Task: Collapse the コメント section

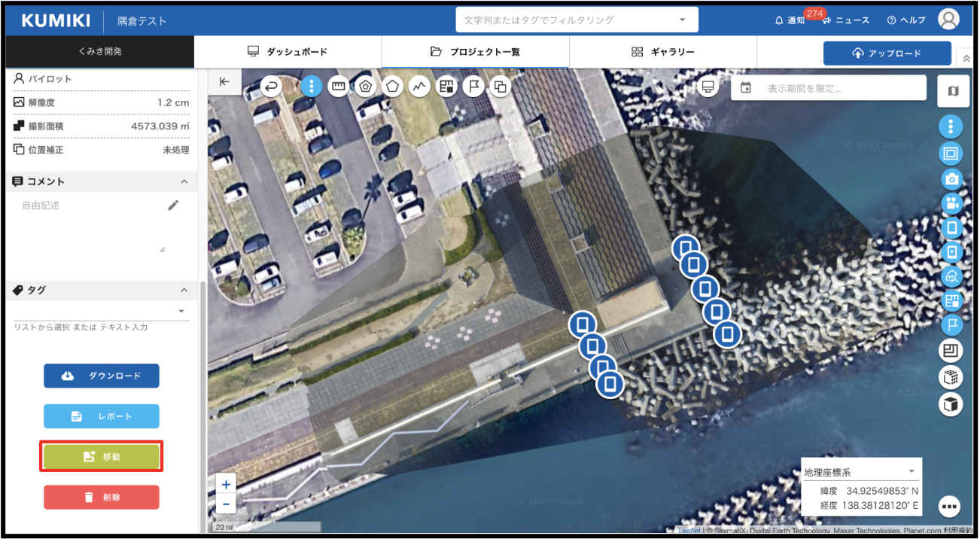Action: pyautogui.click(x=184, y=181)
